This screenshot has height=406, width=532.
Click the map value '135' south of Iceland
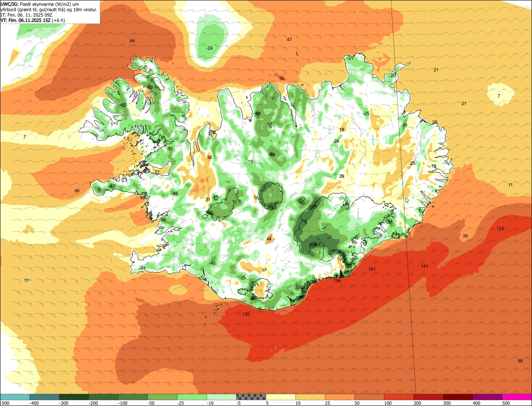coord(246,314)
